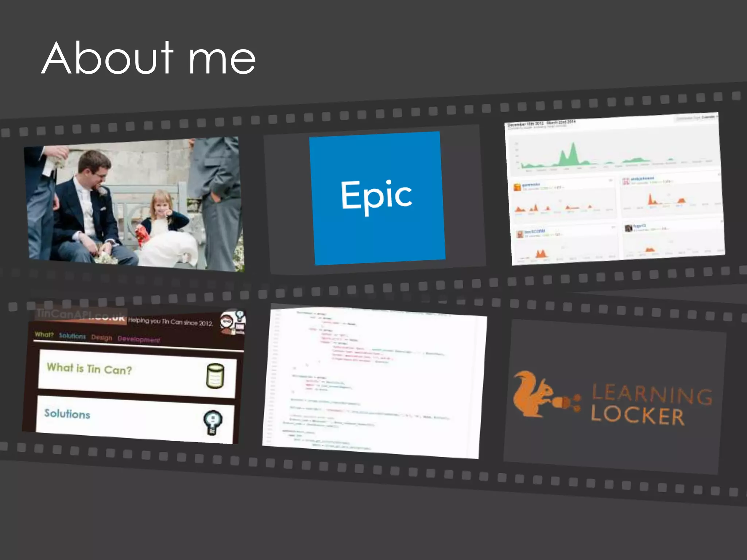Click the blue Epic logo tile

(377, 198)
